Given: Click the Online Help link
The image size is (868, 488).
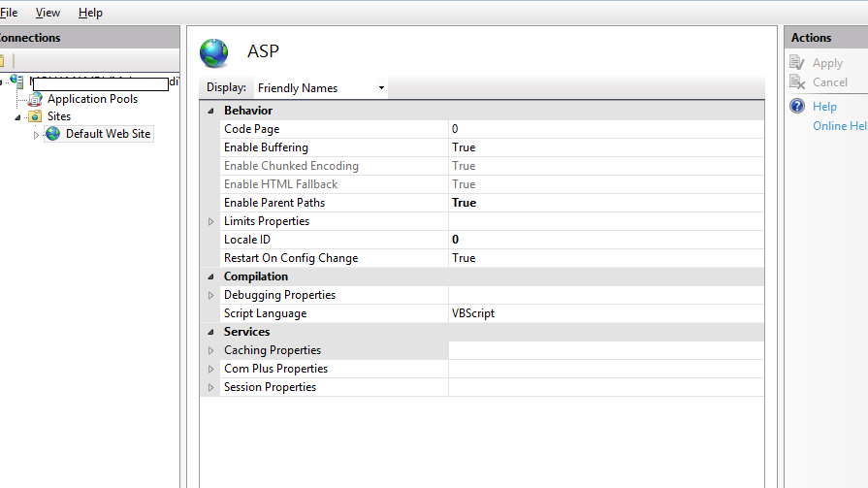Looking at the screenshot, I should pos(839,126).
